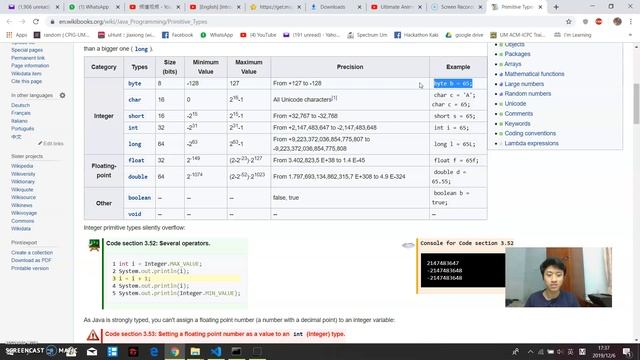Open the short type link
640x360 pixels.
[x=136, y=116]
